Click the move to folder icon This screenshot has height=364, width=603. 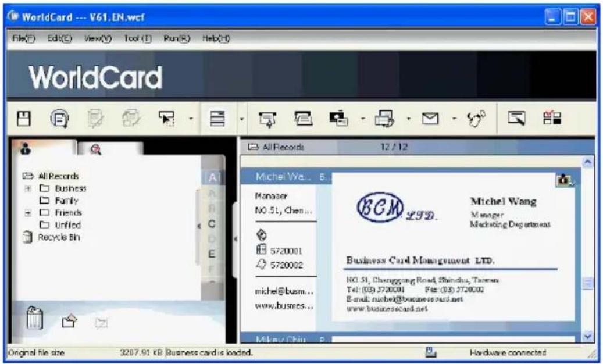click(x=69, y=320)
